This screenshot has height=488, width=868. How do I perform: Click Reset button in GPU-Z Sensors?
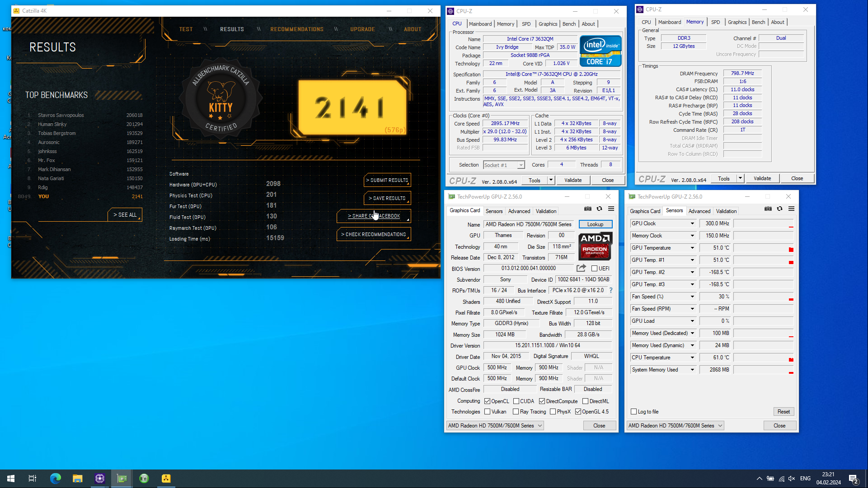click(x=784, y=412)
